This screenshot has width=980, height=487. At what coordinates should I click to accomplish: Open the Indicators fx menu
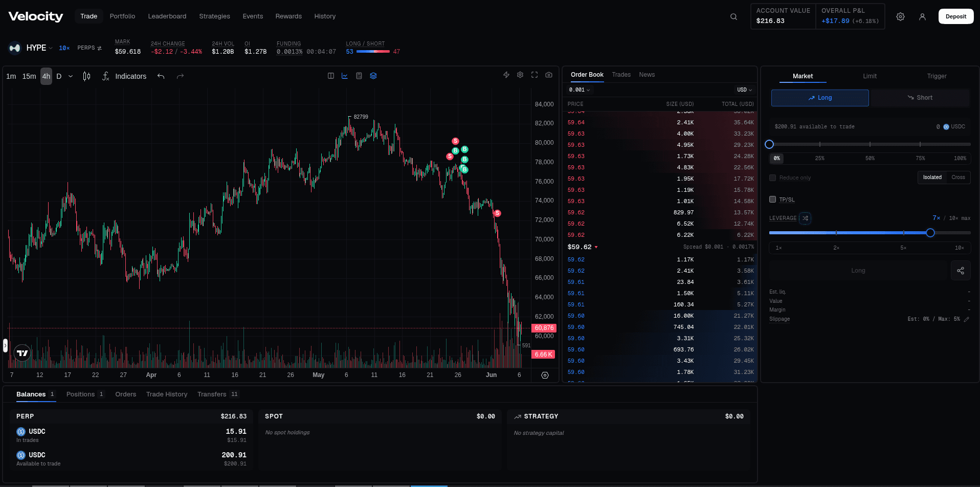point(124,76)
